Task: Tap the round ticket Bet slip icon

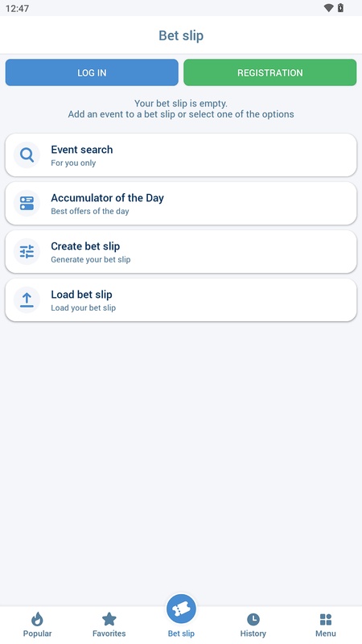Action: coord(181,609)
